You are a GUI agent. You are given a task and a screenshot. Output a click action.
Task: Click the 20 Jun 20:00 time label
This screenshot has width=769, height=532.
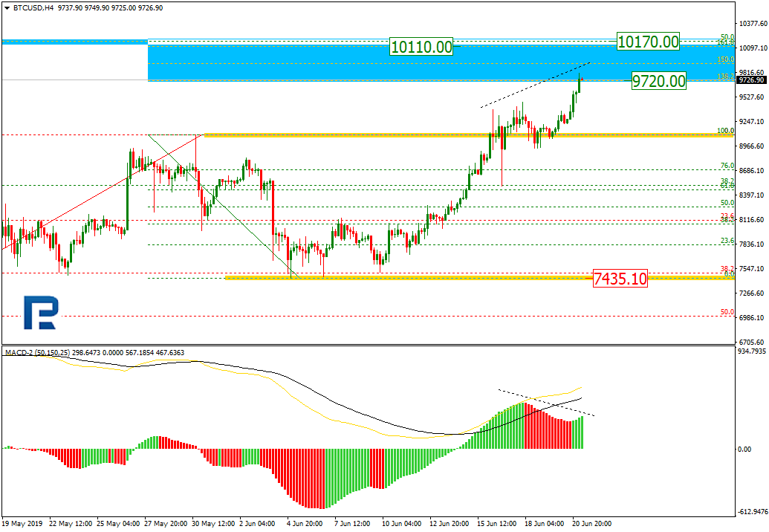pyautogui.click(x=592, y=524)
